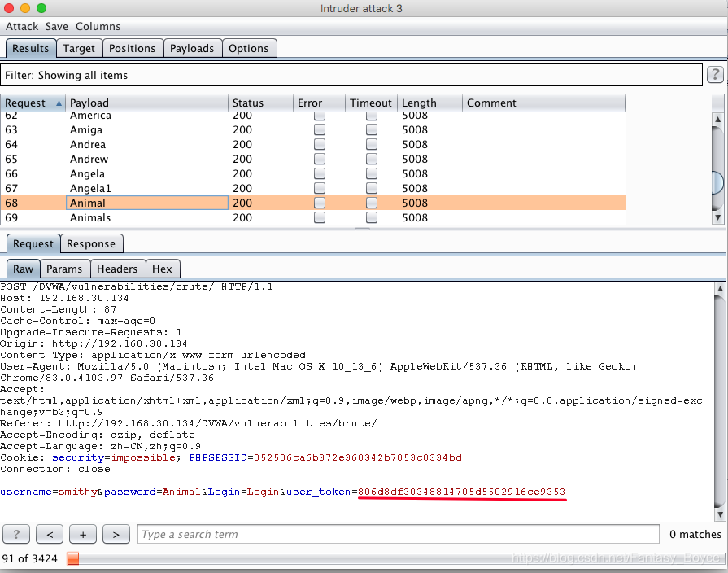Go to previous search match arrow
The image size is (728, 573).
coord(50,534)
